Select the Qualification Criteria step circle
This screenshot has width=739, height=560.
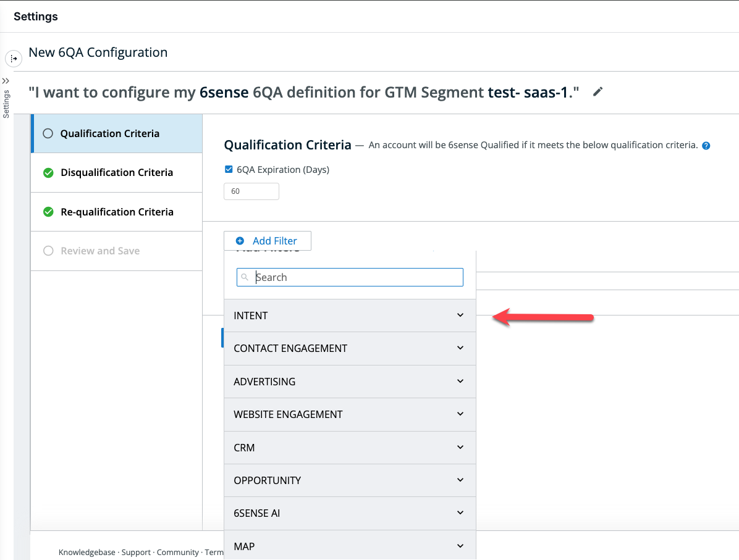(48, 133)
